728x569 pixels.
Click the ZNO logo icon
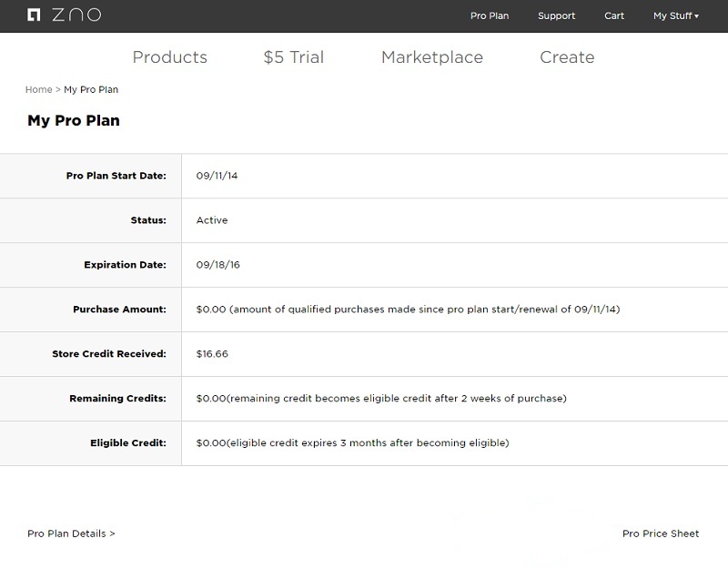point(34,15)
